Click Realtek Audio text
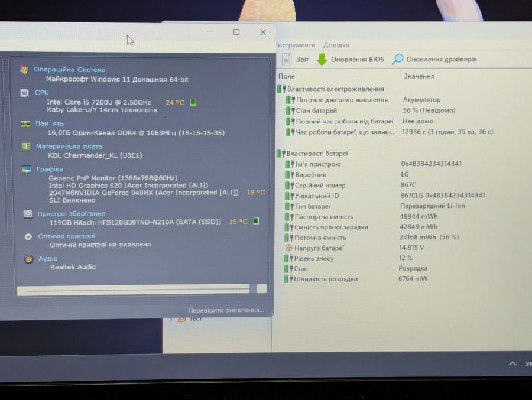The image size is (532, 400). tap(73, 267)
